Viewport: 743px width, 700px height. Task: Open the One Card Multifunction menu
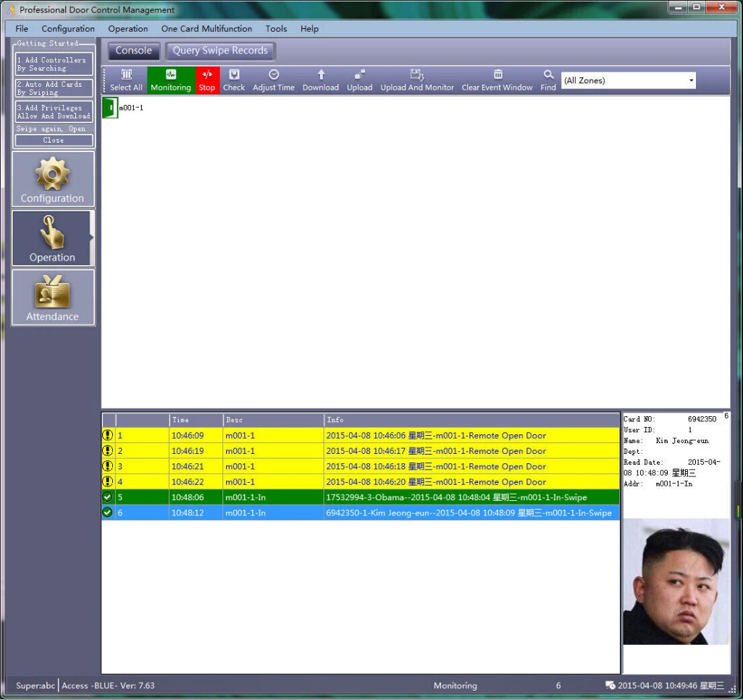tap(207, 28)
